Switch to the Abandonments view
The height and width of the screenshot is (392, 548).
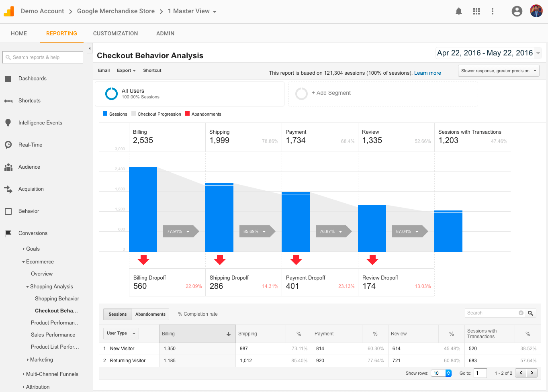click(x=150, y=314)
